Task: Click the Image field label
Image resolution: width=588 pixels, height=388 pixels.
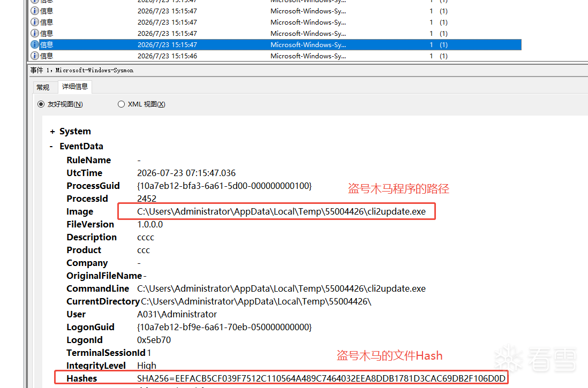Action: 80,212
